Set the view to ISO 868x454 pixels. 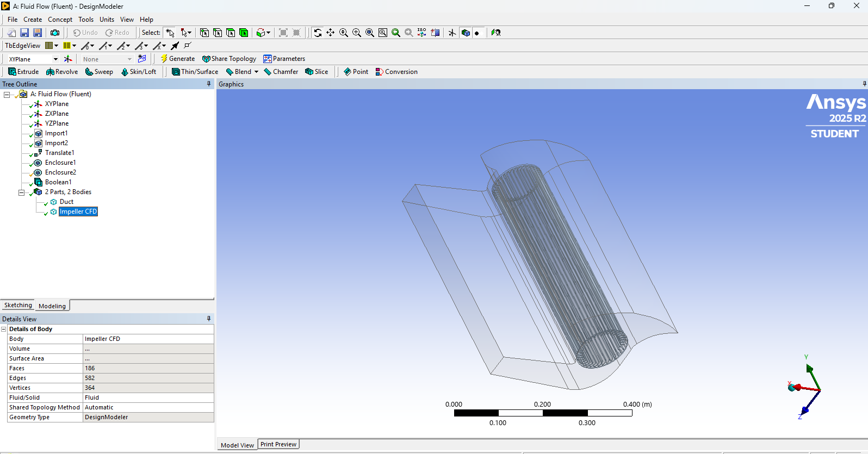tap(422, 33)
